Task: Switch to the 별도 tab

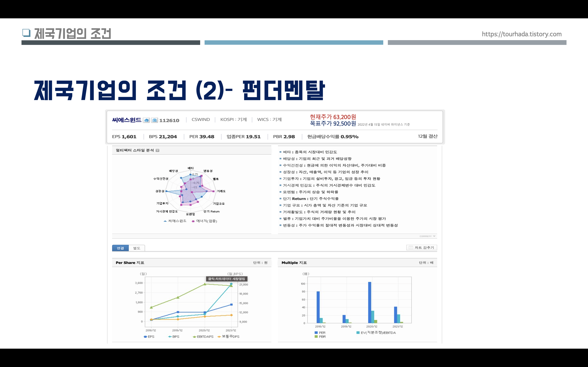Action: coord(136,248)
